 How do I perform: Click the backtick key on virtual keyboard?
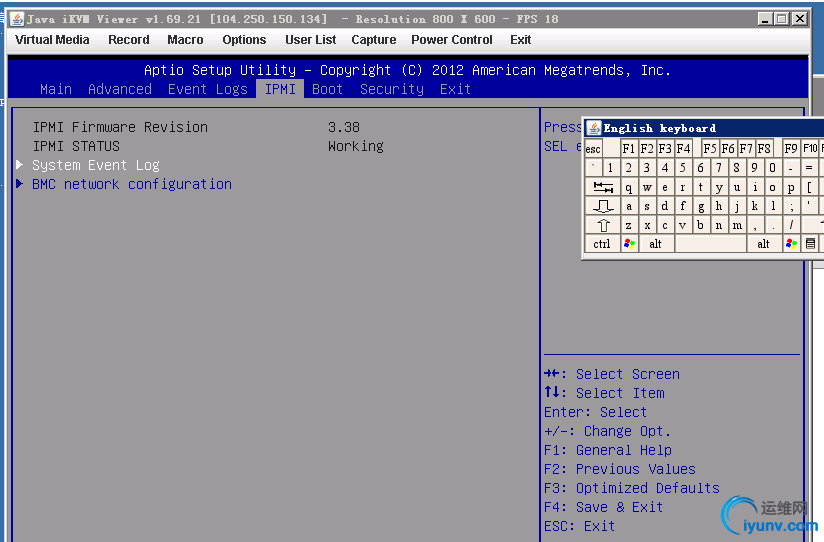[x=593, y=168]
